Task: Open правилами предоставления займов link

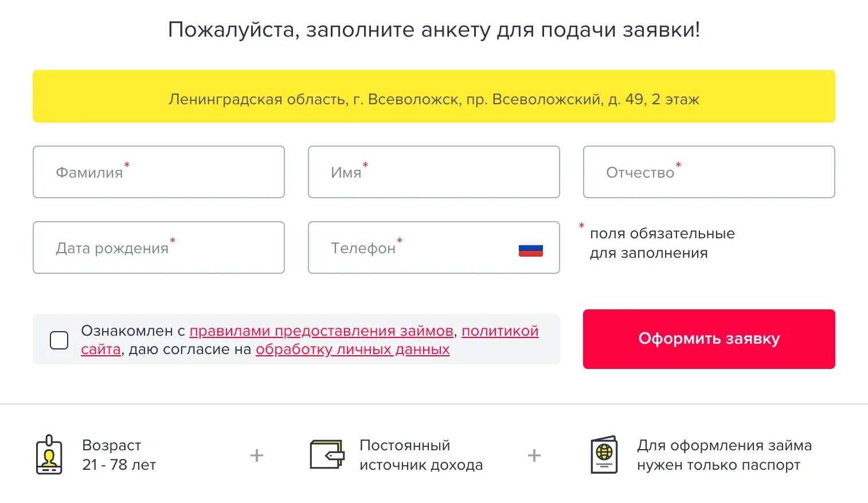Action: tap(322, 331)
